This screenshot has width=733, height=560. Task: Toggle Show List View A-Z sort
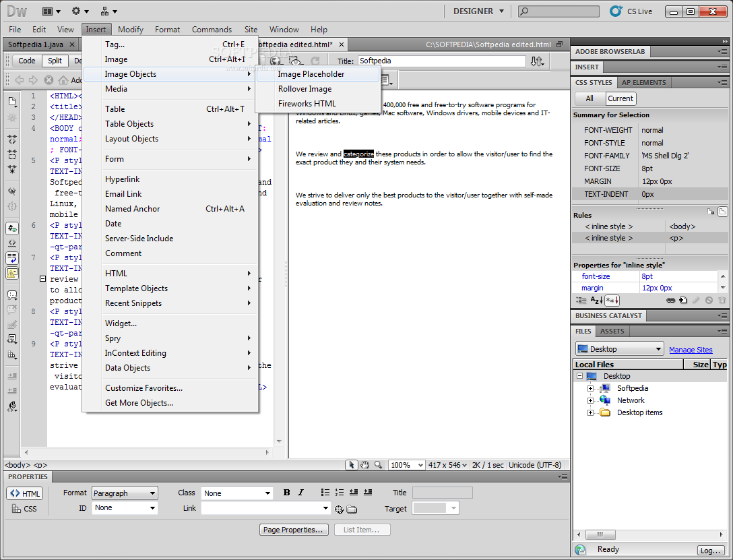pos(596,301)
